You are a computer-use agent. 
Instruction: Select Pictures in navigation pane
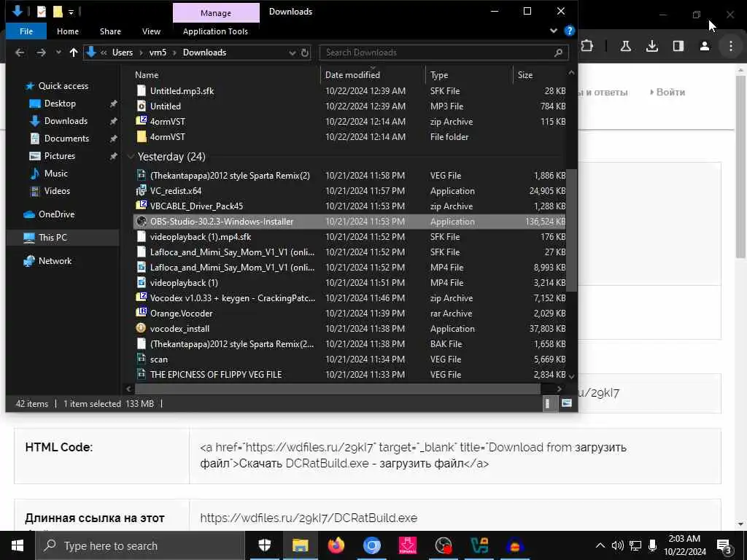[x=60, y=156]
